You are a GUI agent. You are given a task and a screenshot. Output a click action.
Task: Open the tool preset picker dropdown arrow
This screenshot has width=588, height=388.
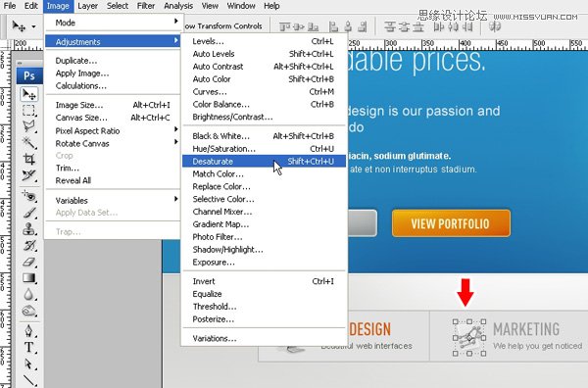pyautogui.click(x=33, y=26)
